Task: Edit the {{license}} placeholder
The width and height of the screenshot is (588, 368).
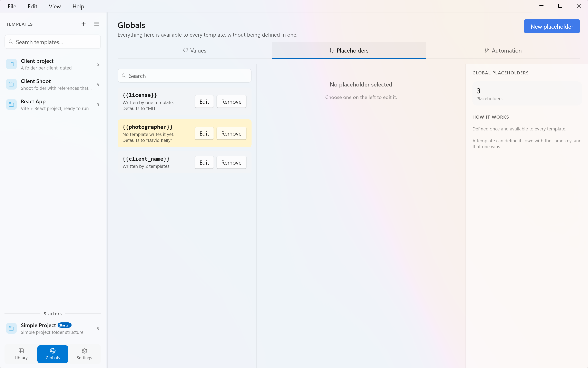Action: pyautogui.click(x=204, y=101)
